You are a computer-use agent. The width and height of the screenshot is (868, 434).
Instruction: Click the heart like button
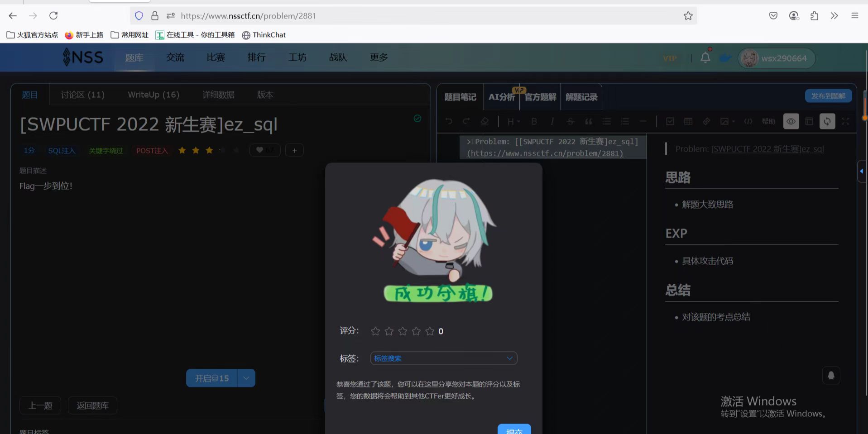pyautogui.click(x=265, y=150)
